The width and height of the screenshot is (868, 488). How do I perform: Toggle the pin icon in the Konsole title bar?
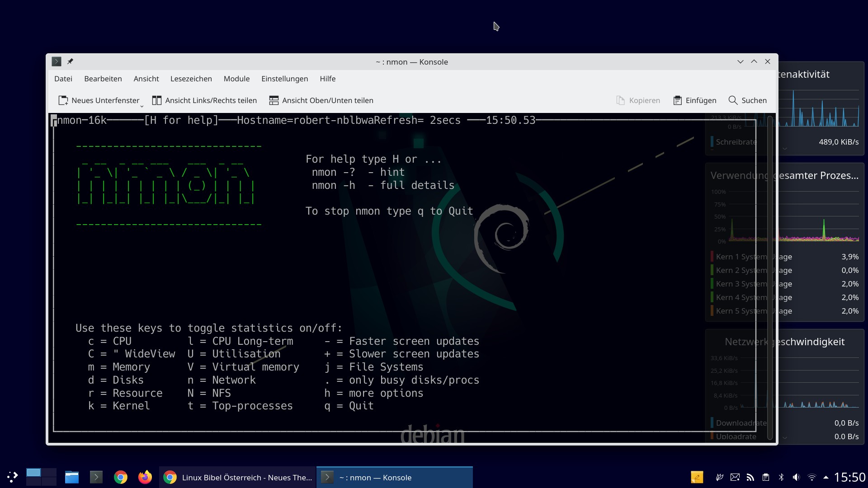(71, 61)
